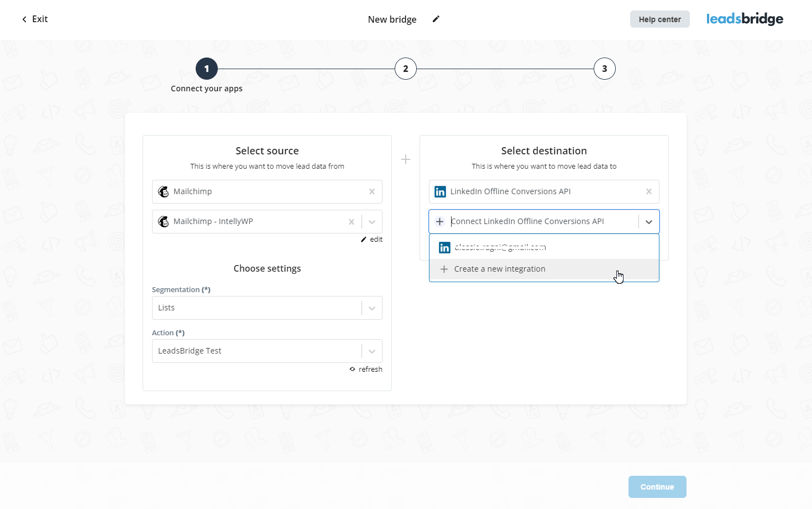The width and height of the screenshot is (812, 509).
Task: Select the existing LinkedIn account email option
Action: click(544, 247)
